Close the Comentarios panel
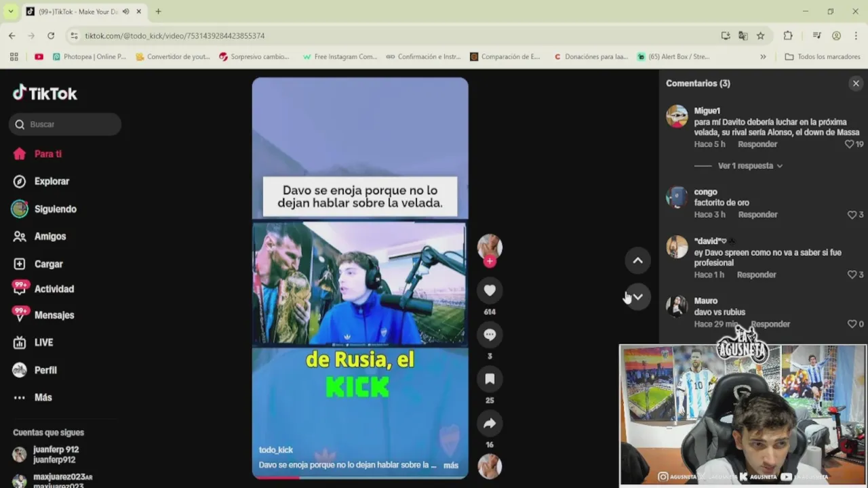The height and width of the screenshot is (488, 868). (x=856, y=83)
